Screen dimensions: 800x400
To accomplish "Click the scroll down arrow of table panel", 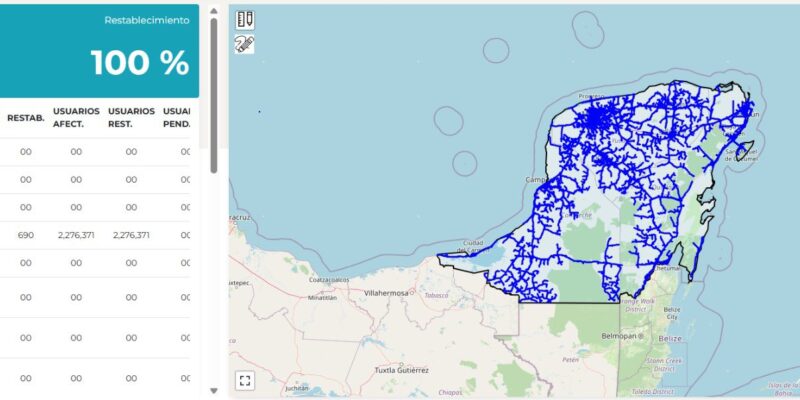I will 213,390.
